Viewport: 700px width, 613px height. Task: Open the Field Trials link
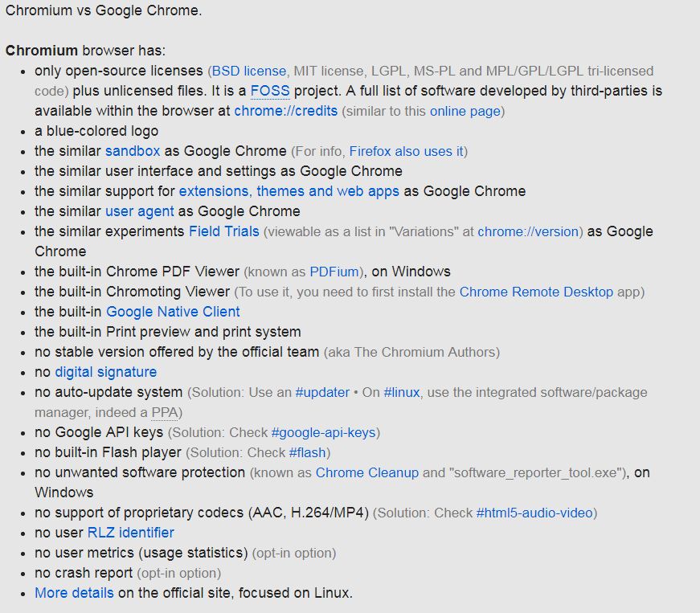(x=223, y=231)
